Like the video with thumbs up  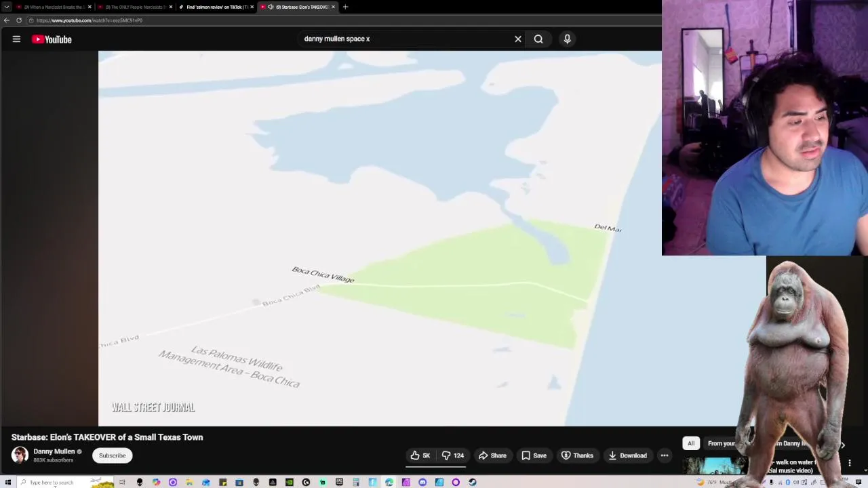(420, 455)
